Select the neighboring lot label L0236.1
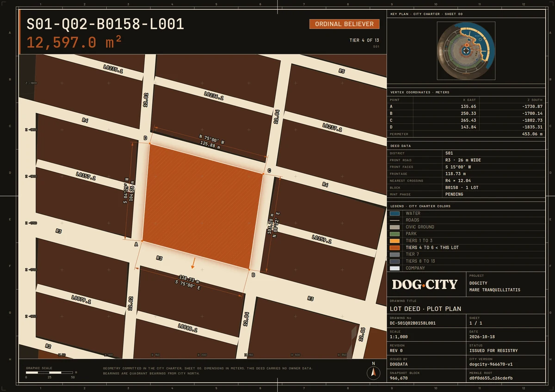 (x=214, y=96)
